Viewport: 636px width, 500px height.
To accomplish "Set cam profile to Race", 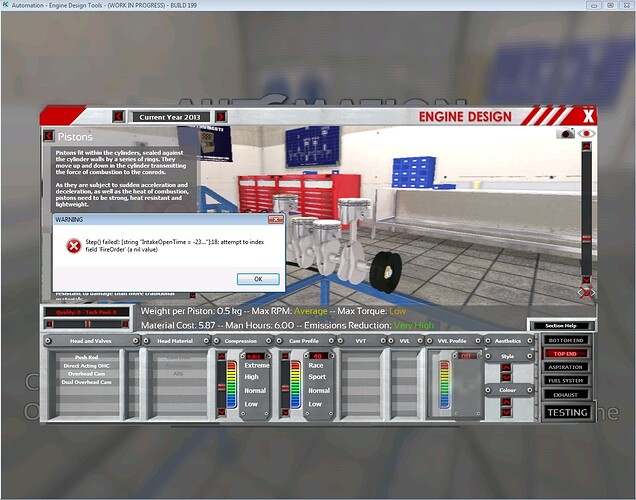I will click(x=316, y=365).
